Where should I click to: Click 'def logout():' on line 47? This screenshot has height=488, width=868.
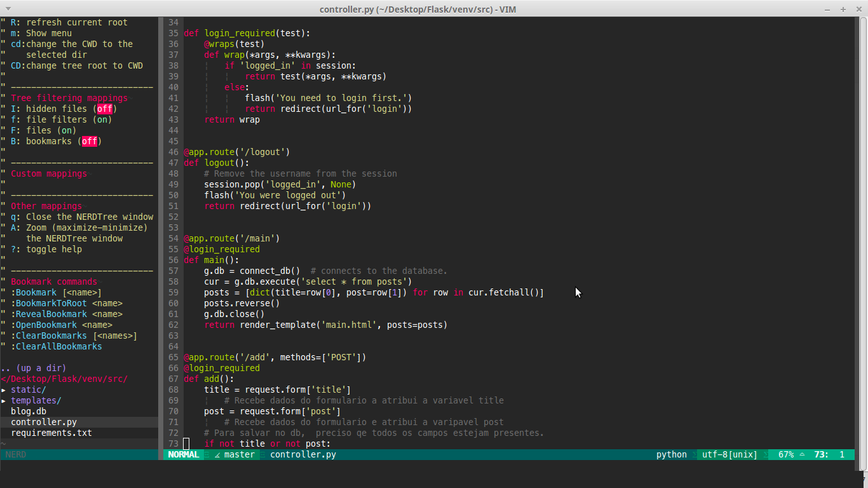tap(217, 163)
